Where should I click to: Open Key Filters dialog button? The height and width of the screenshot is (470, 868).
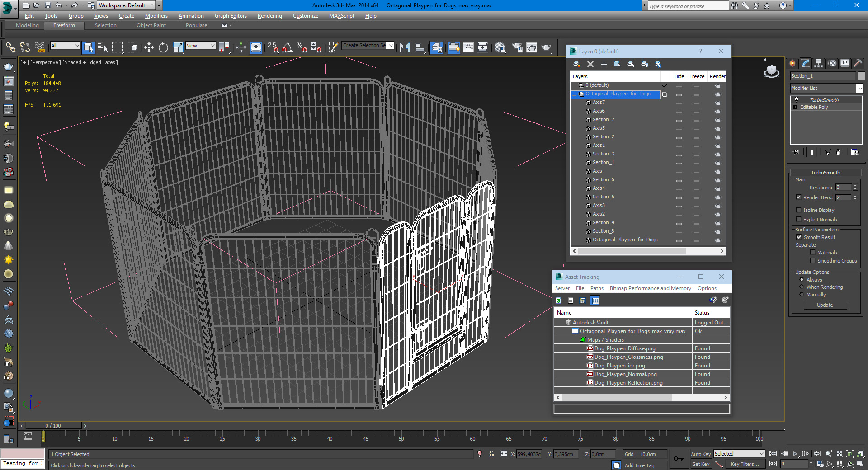tap(745, 464)
